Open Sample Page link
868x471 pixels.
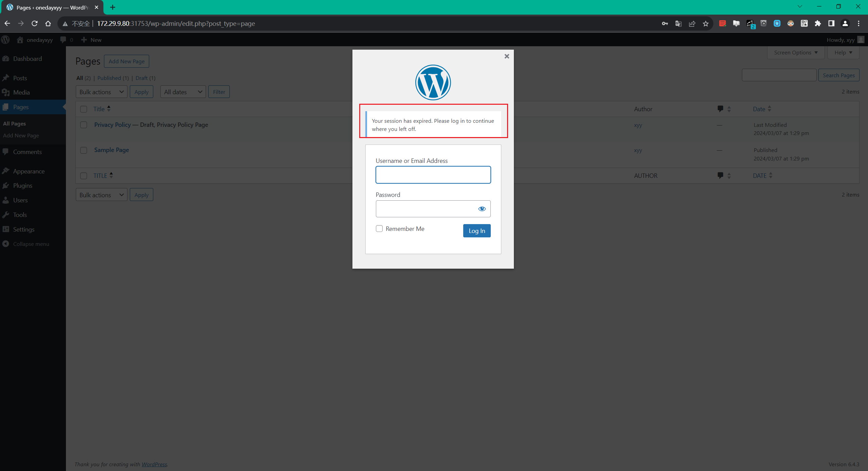coord(111,150)
